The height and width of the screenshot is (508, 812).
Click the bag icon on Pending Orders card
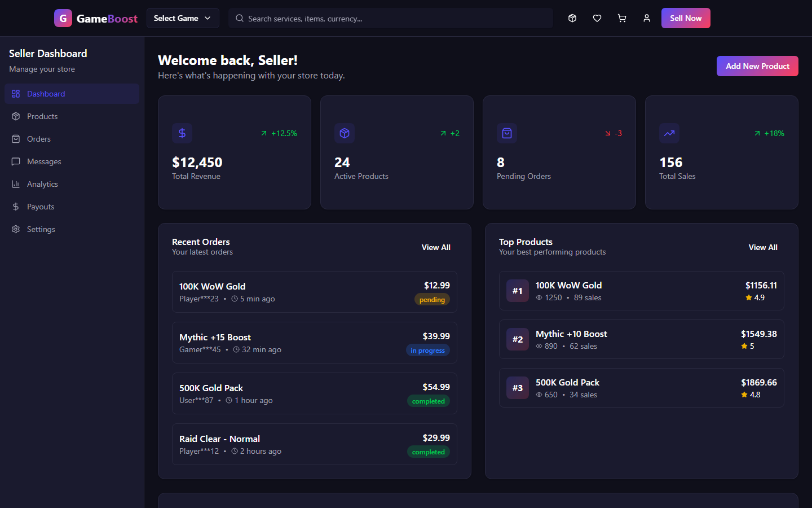coord(507,133)
